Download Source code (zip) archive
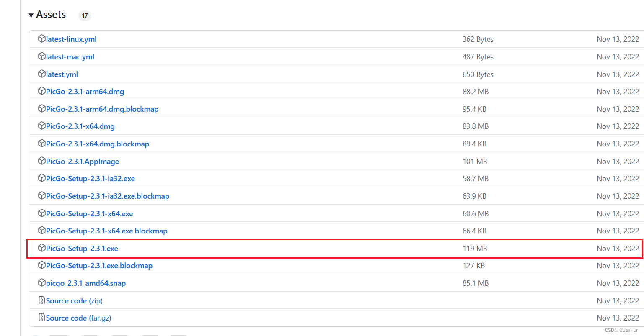 pyautogui.click(x=74, y=301)
